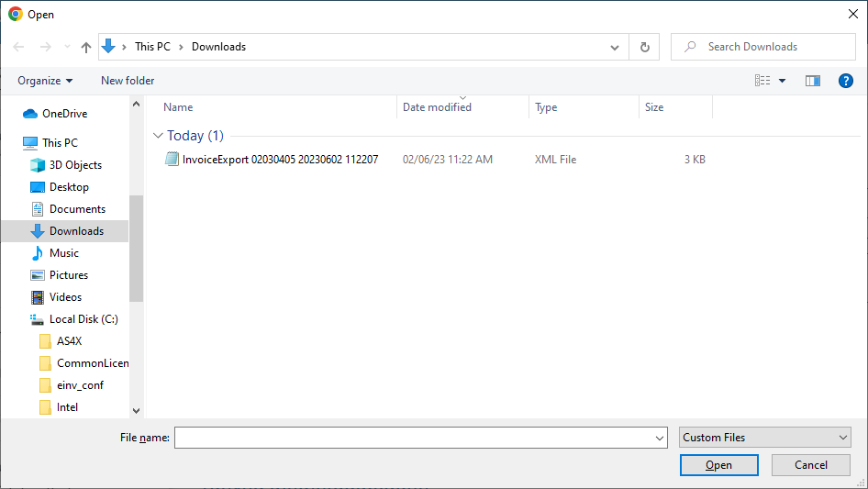Screen dimensions: 868x489
Task: Open Local Disk (C:)
Action: click(83, 319)
